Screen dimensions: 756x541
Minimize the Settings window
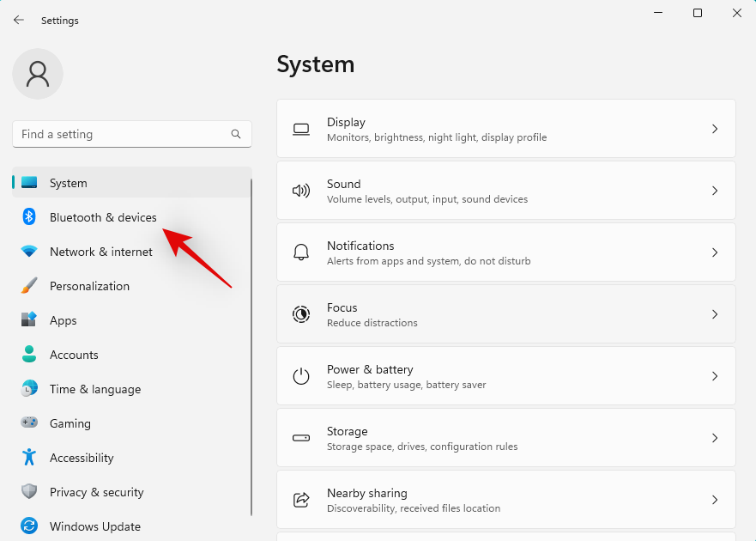click(658, 13)
